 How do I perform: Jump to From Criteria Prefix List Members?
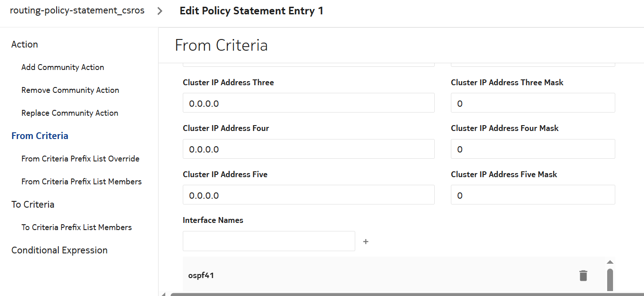[x=81, y=182]
